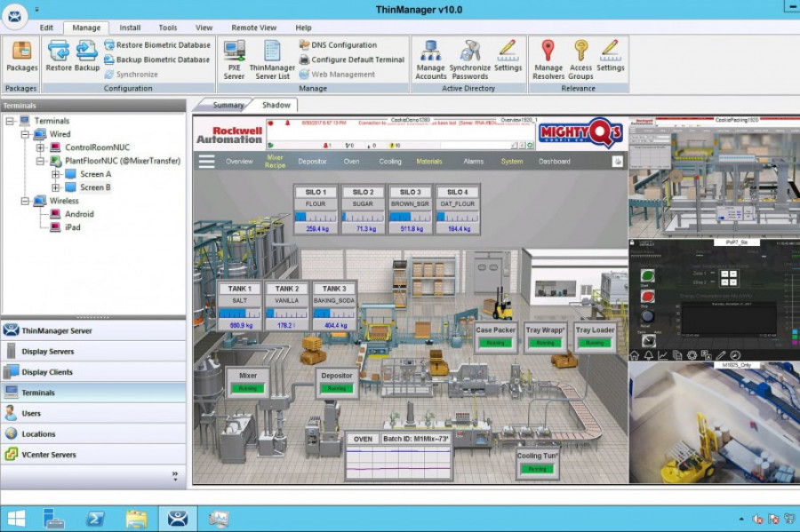The height and width of the screenshot is (532, 800).
Task: Switch to the Summary tab
Action: point(228,105)
